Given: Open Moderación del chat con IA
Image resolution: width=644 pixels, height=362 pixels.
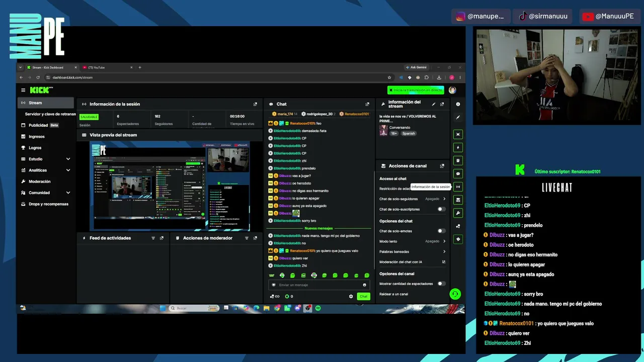Looking at the screenshot, I should [x=412, y=262].
